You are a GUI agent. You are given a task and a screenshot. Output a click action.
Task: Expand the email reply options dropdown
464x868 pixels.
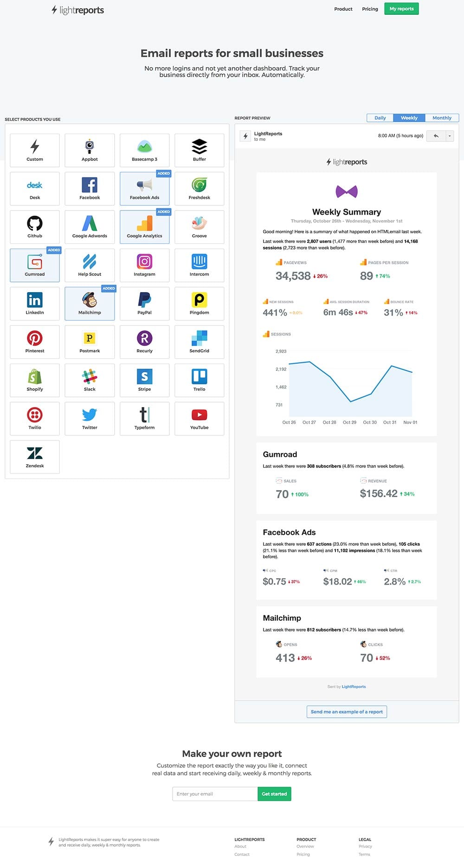[449, 136]
